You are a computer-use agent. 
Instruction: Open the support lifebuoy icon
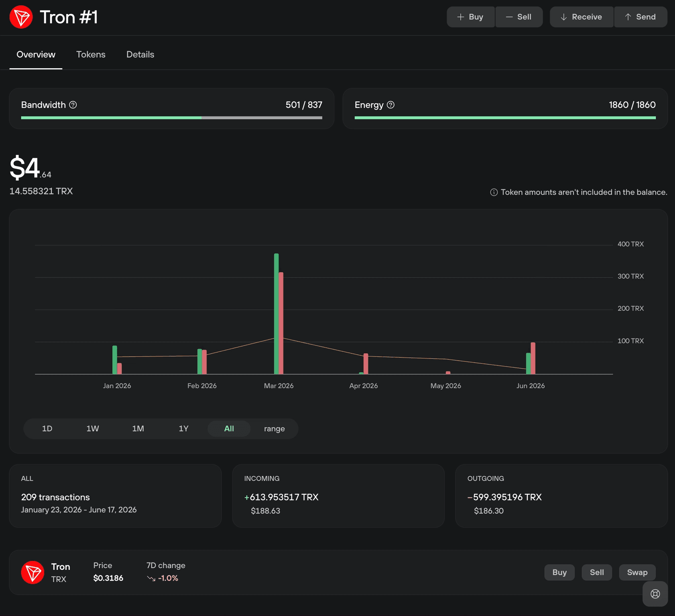tap(655, 594)
